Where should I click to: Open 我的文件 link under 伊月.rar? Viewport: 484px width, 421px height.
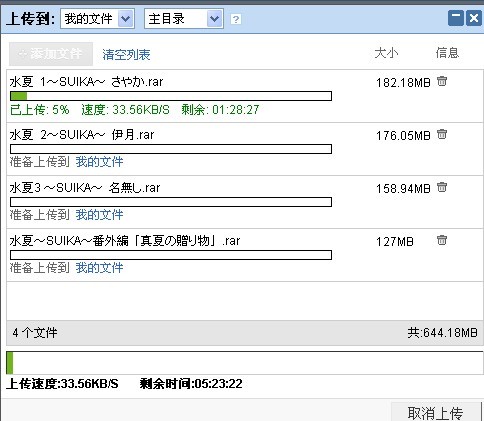(99, 162)
